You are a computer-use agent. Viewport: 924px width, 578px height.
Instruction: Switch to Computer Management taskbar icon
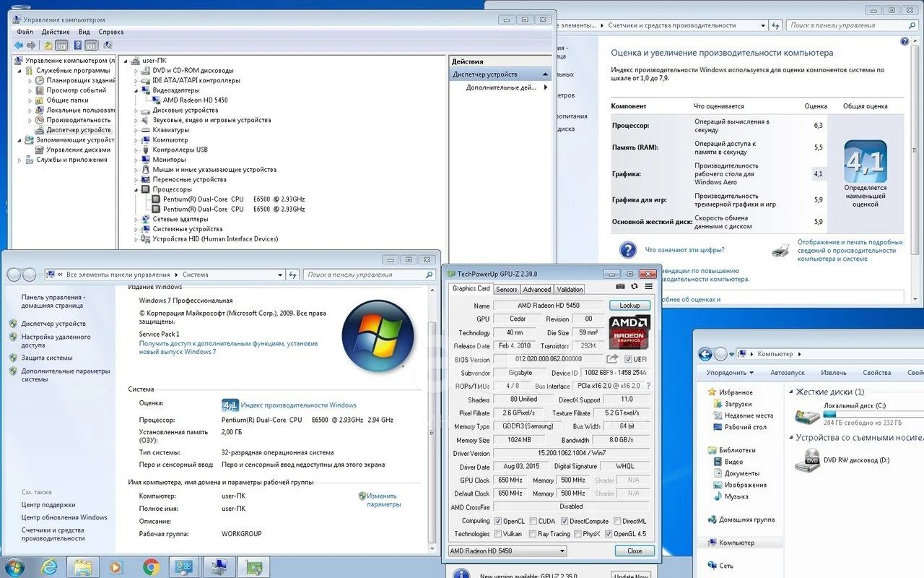tap(219, 567)
